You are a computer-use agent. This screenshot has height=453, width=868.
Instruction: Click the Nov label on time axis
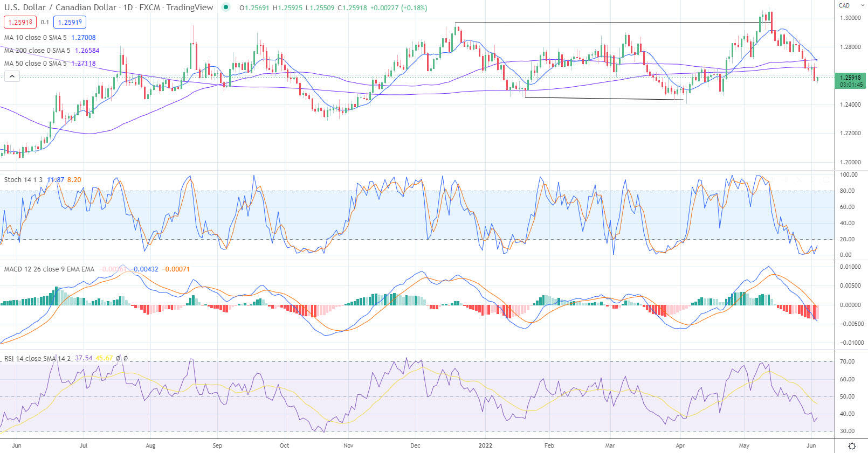tap(348, 445)
